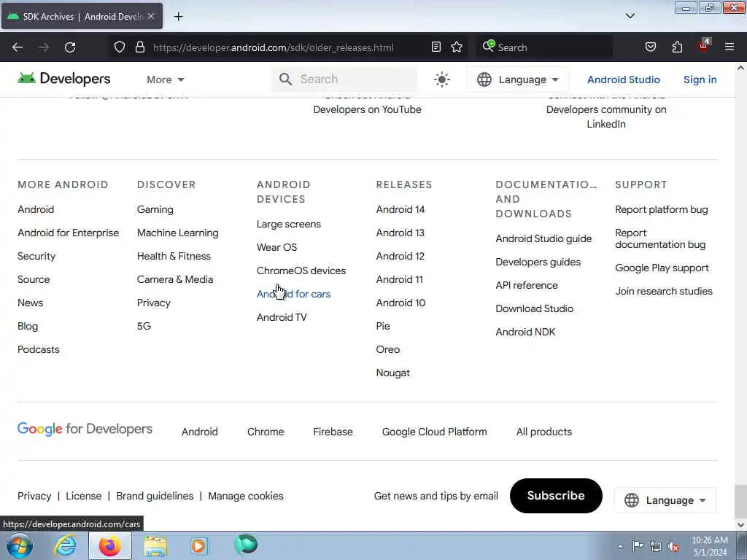This screenshot has width=747, height=560.
Task: Open Android TV link
Action: (x=282, y=317)
